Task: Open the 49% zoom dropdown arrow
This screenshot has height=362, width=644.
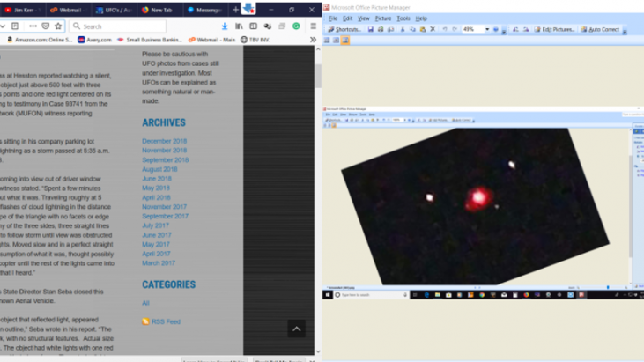Action: [x=487, y=29]
